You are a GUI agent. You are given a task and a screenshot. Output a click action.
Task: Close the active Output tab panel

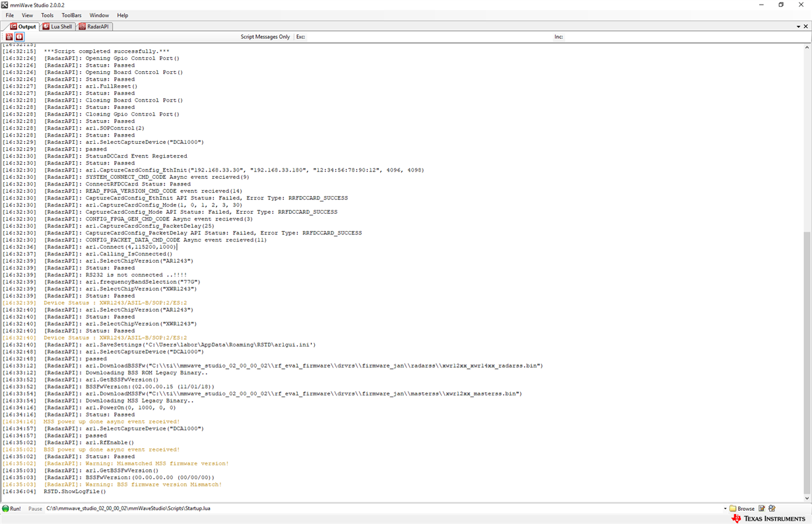[806, 26]
